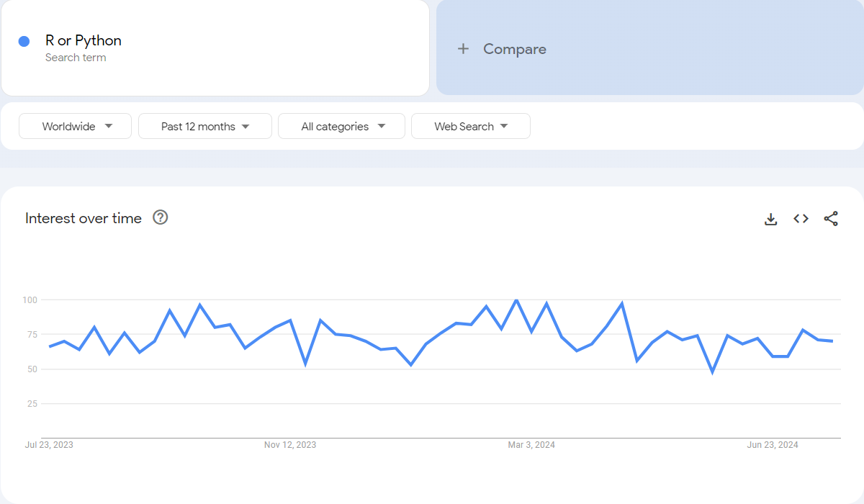Click the blue dot beside R or Python
The height and width of the screenshot is (504, 864).
point(24,42)
